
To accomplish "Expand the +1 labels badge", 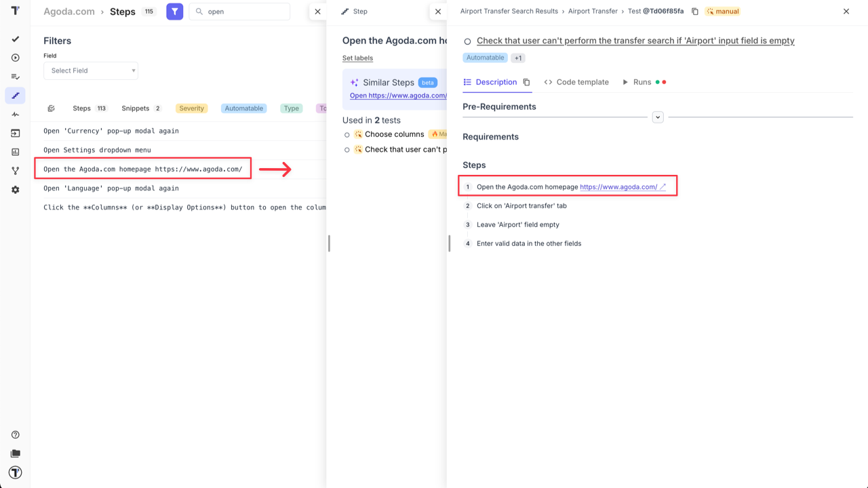I will 517,58.
